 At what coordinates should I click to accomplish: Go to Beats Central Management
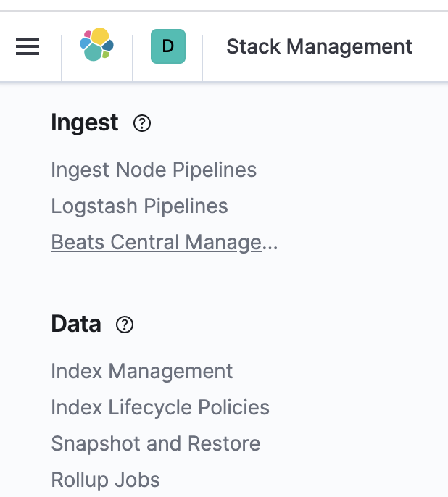(x=164, y=242)
